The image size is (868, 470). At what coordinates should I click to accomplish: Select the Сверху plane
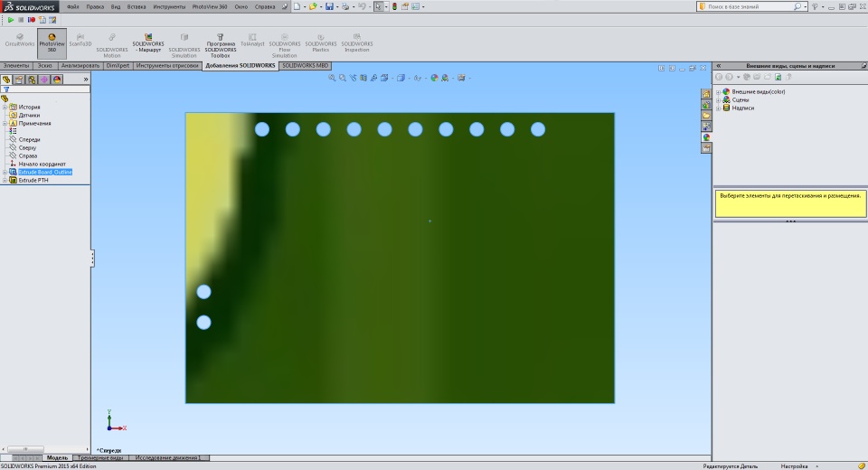click(x=27, y=148)
